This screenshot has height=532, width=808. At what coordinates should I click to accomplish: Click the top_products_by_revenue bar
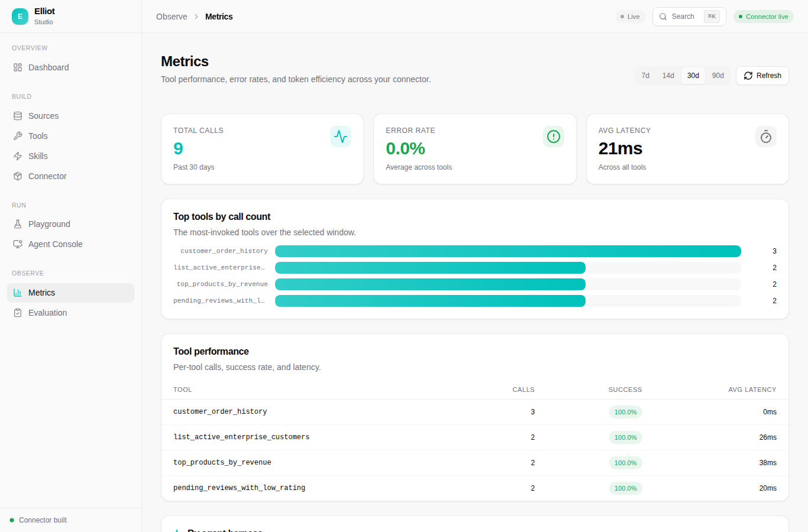[x=430, y=284]
